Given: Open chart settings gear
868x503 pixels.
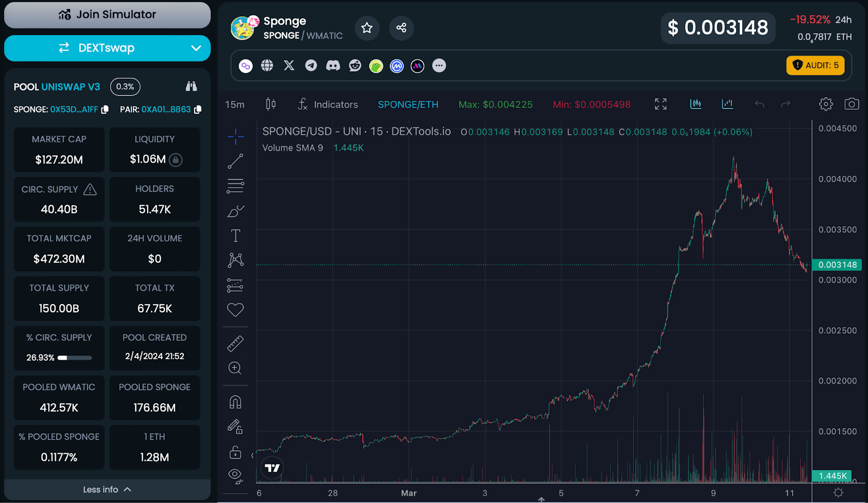Looking at the screenshot, I should pyautogui.click(x=826, y=104).
